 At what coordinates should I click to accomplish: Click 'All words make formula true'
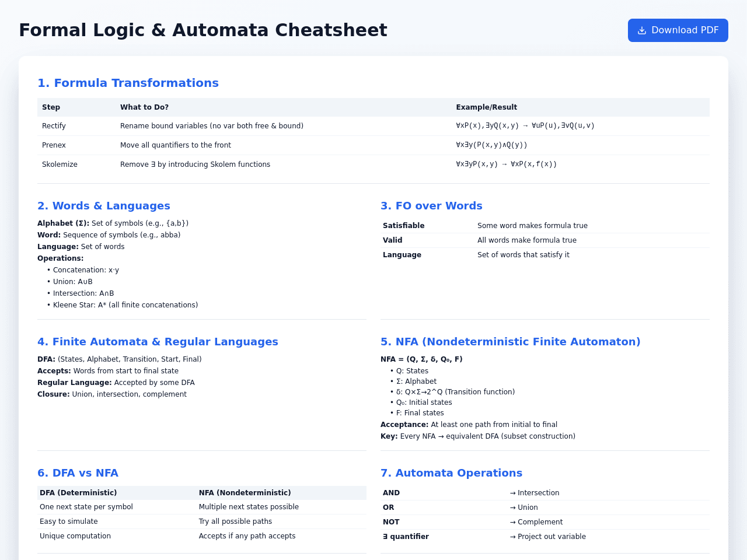pyautogui.click(x=527, y=240)
